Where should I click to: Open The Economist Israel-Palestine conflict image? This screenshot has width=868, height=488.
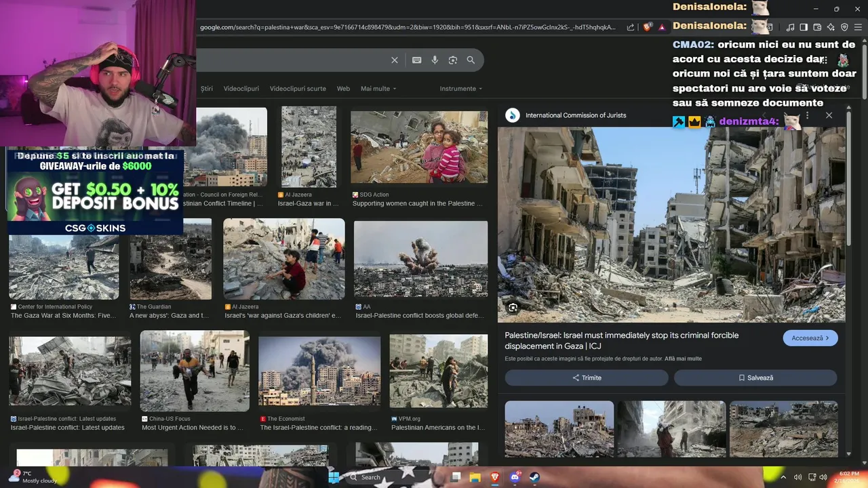coord(319,371)
